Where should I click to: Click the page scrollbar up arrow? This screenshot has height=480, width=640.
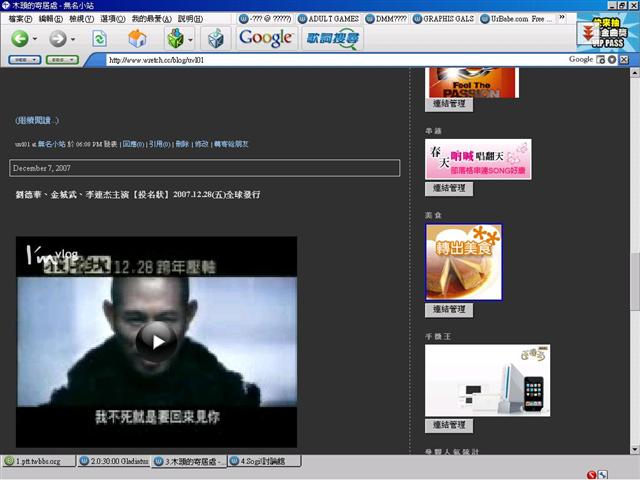click(x=635, y=73)
